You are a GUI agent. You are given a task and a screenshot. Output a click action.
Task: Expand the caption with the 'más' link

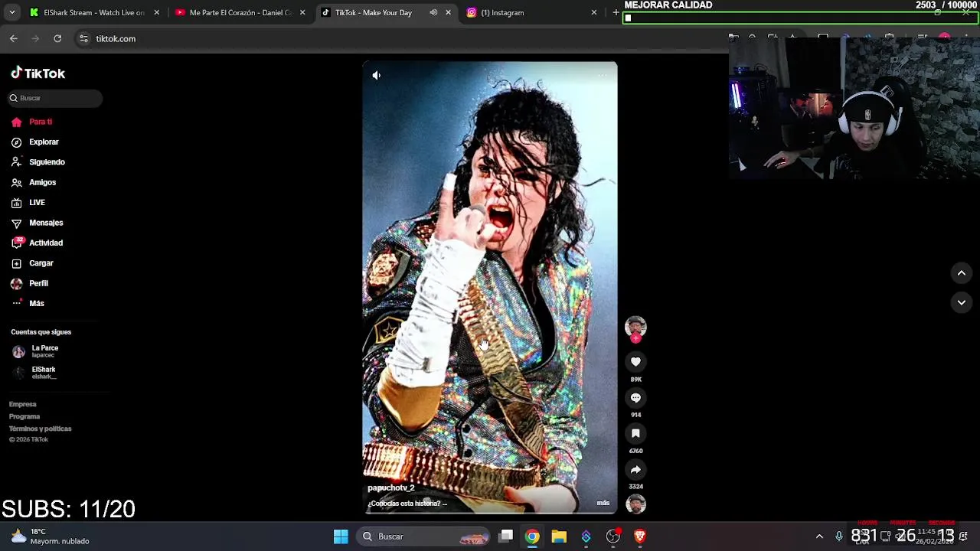tap(603, 503)
